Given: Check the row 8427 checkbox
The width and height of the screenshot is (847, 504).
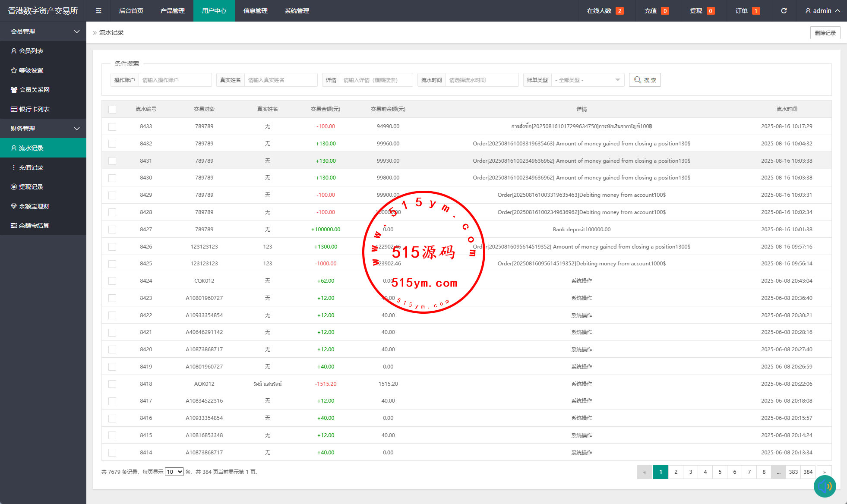Looking at the screenshot, I should (112, 230).
